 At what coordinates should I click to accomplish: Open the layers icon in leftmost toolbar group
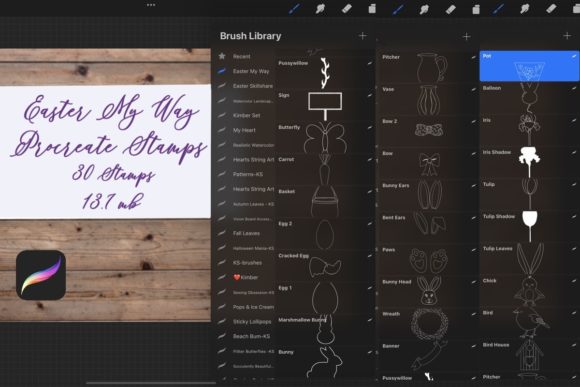372,9
